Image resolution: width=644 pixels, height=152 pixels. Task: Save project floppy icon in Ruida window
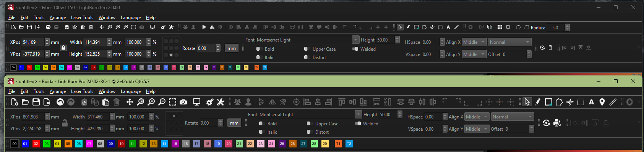click(36, 102)
